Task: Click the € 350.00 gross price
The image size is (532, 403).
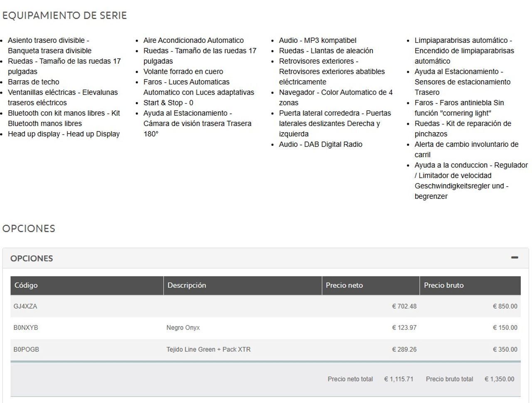Action: click(505, 349)
